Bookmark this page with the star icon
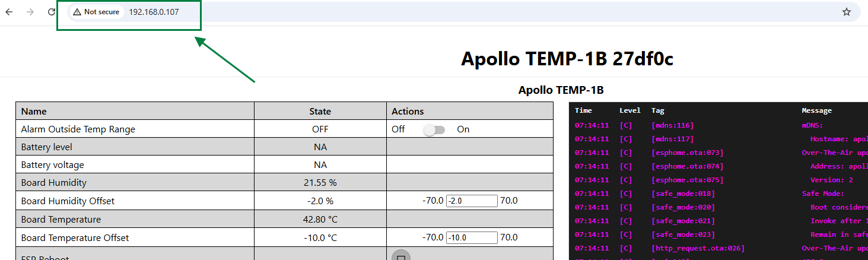 (847, 12)
